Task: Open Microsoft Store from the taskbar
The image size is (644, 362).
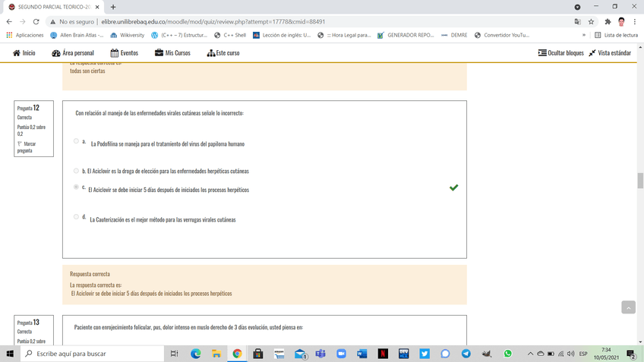Action: (258, 354)
